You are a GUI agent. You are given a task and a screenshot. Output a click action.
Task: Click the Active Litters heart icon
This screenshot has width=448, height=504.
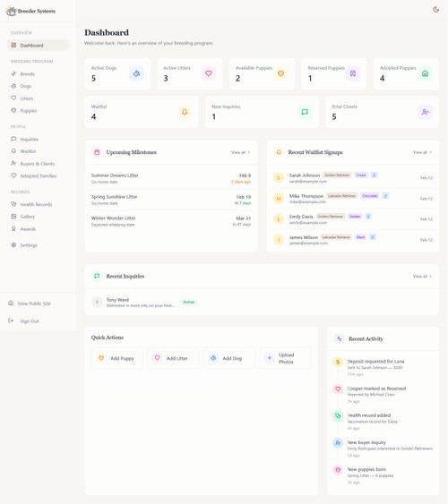[209, 73]
